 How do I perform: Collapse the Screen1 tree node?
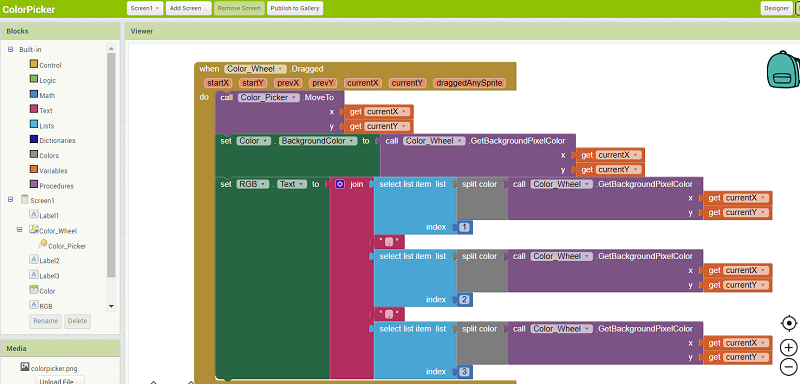[x=11, y=200]
